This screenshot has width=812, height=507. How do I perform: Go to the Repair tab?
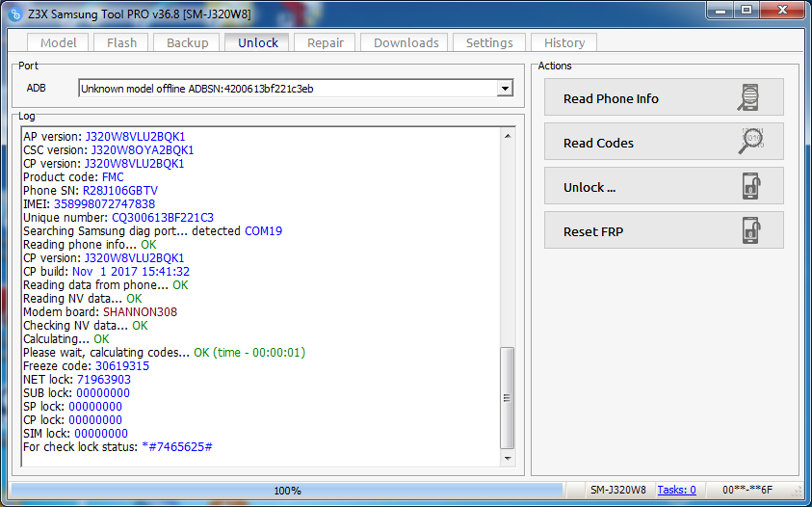point(326,42)
